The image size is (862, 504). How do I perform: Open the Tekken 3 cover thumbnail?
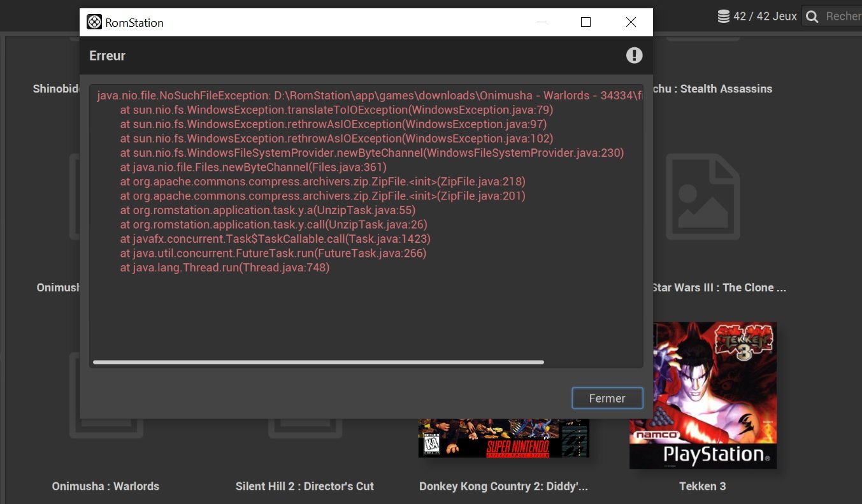tap(703, 395)
